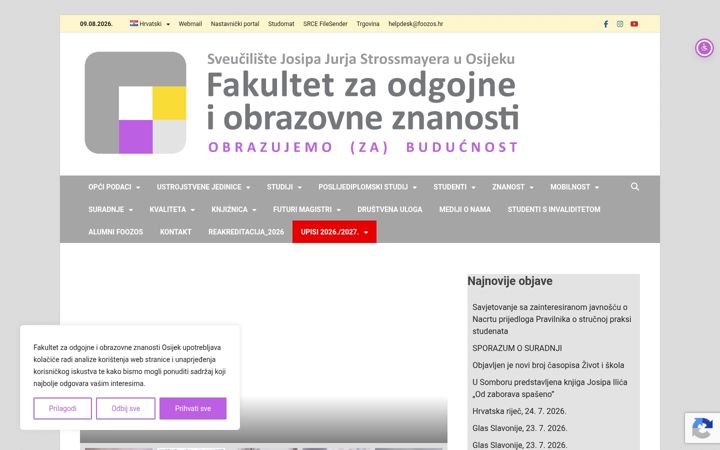Open Reakreditacija_2026 menu item
Viewport: 720px width, 450px height.
click(246, 232)
